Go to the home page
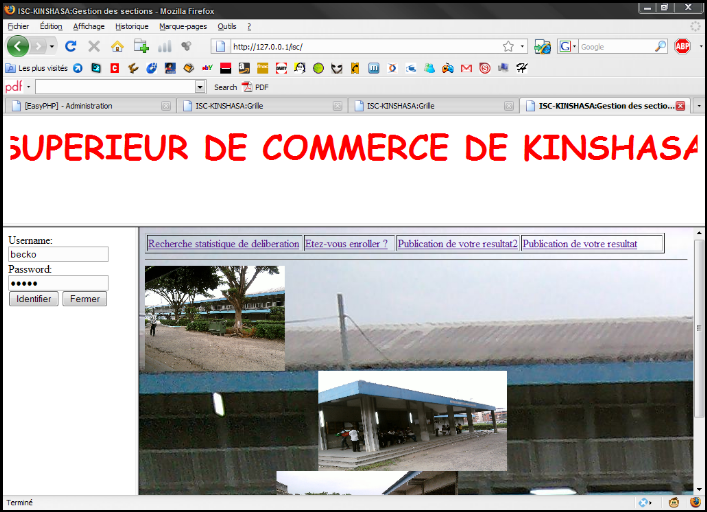Viewport: 707px width, 512px height. click(117, 46)
